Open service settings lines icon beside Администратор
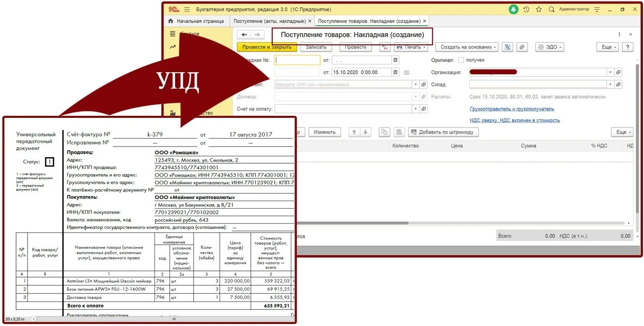Image resolution: width=644 pixels, height=326 pixels. point(597,9)
